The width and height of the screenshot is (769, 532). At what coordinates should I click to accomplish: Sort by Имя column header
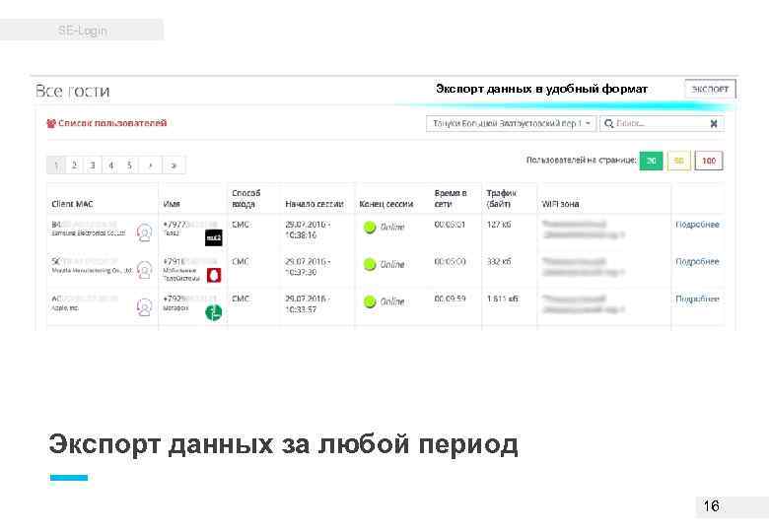(172, 204)
